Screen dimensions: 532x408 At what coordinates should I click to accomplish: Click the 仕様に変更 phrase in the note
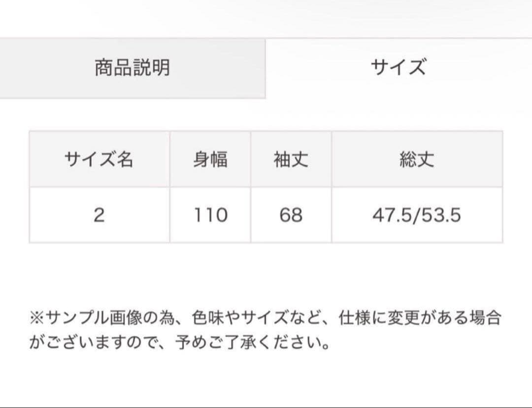[379, 318]
